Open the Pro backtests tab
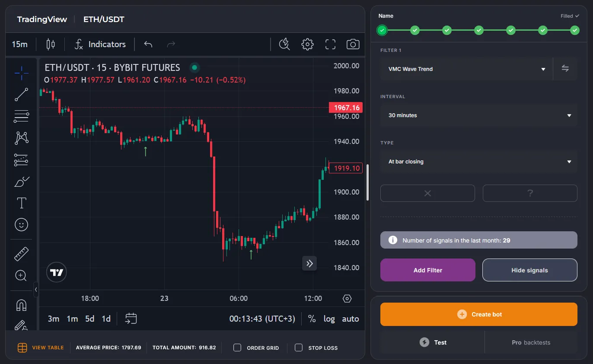 tap(531, 342)
